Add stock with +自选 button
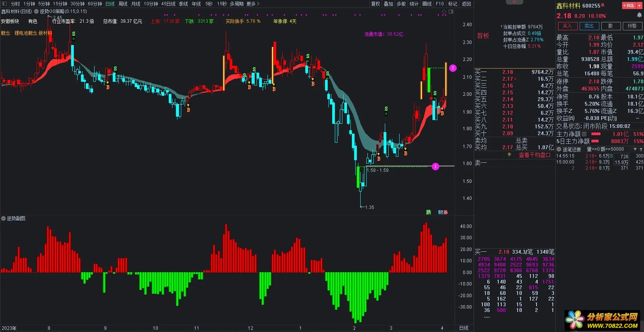The image size is (644, 332). tap(628, 6)
